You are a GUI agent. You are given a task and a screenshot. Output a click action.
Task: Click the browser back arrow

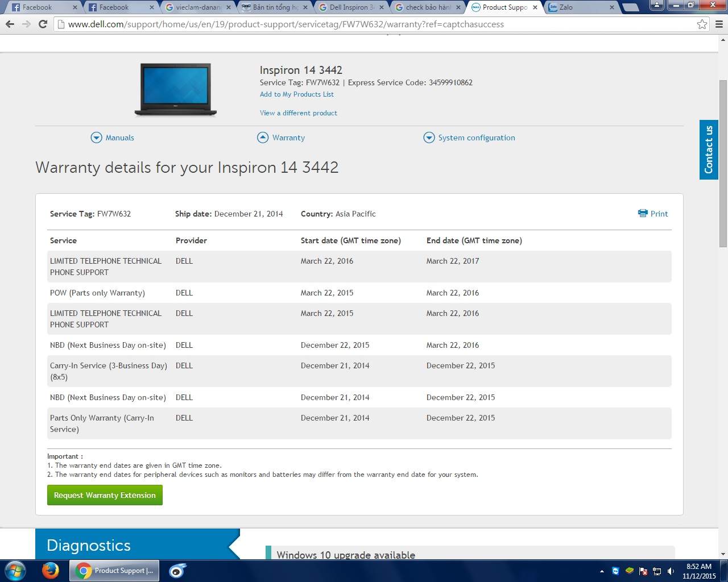click(10, 24)
